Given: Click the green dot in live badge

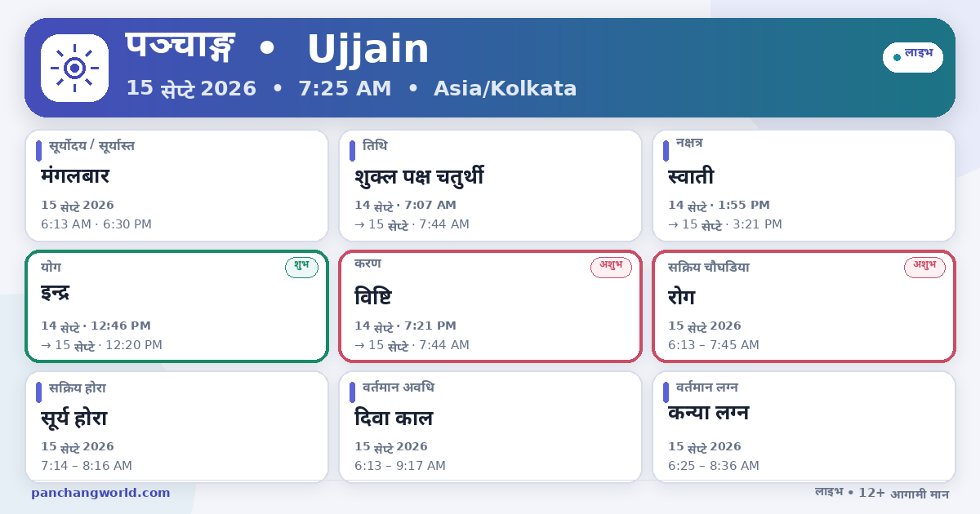Looking at the screenshot, I should [897, 57].
